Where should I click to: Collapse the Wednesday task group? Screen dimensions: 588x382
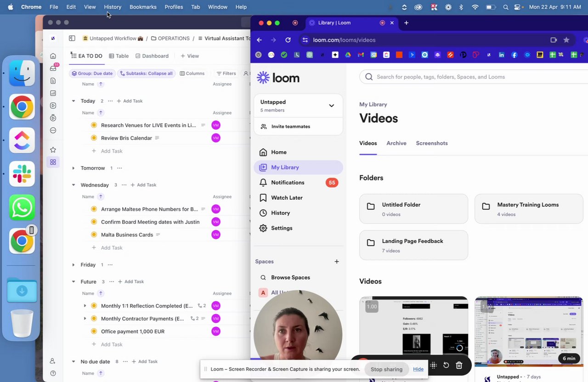click(73, 185)
